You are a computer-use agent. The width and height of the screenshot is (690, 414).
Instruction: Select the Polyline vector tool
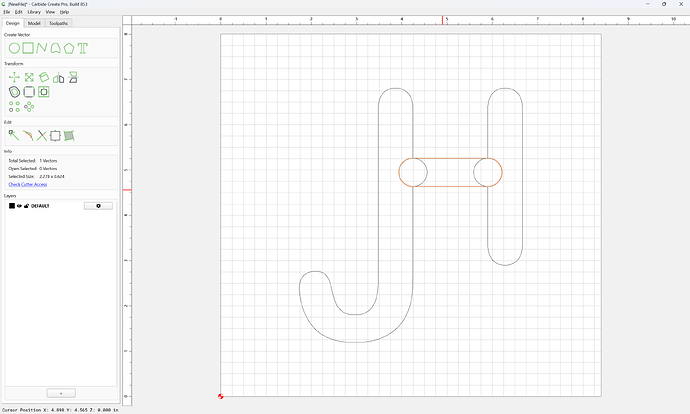pyautogui.click(x=42, y=48)
